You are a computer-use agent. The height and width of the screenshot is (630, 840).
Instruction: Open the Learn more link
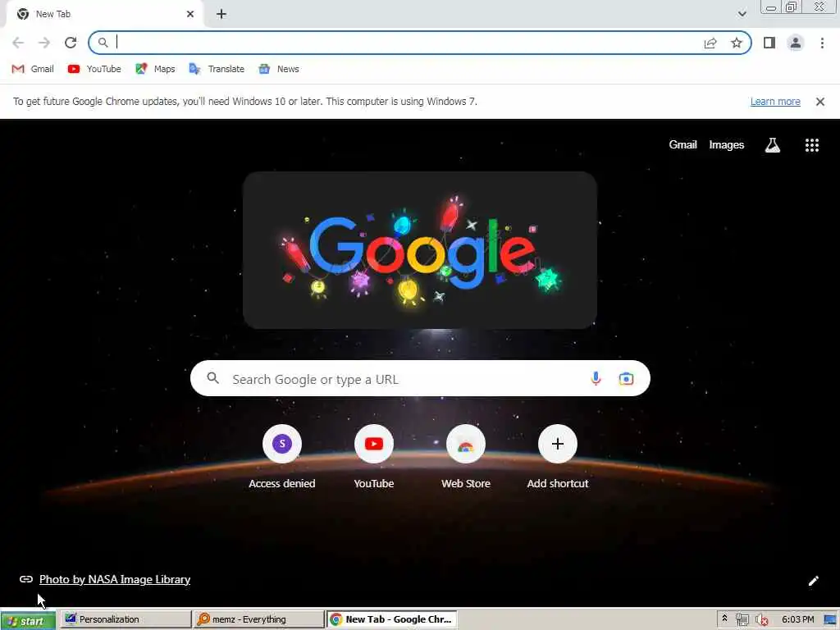click(x=775, y=102)
